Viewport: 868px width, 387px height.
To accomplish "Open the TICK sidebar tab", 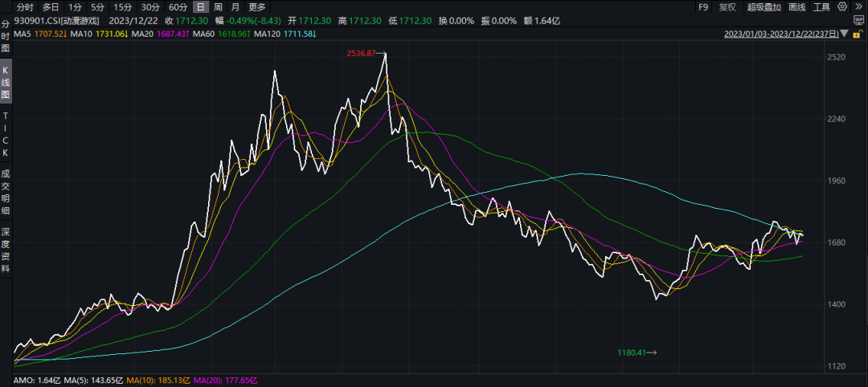I will click(6, 133).
